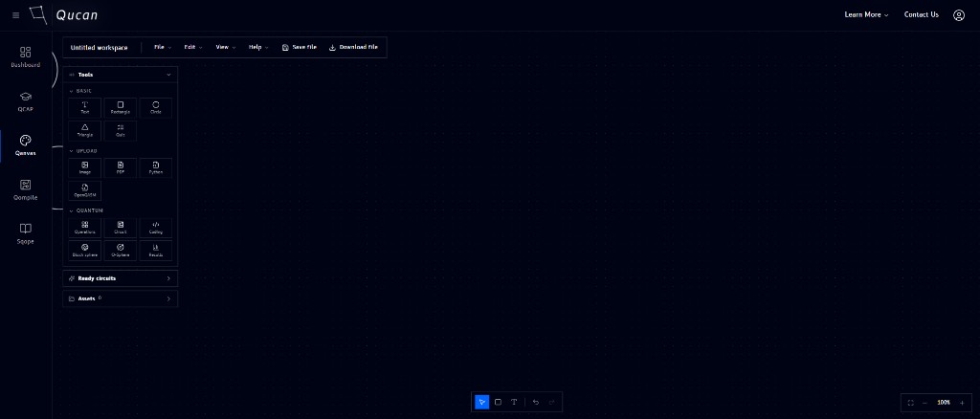The height and width of the screenshot is (419, 980).
Task: Add a quantum Circuit
Action: point(121,228)
